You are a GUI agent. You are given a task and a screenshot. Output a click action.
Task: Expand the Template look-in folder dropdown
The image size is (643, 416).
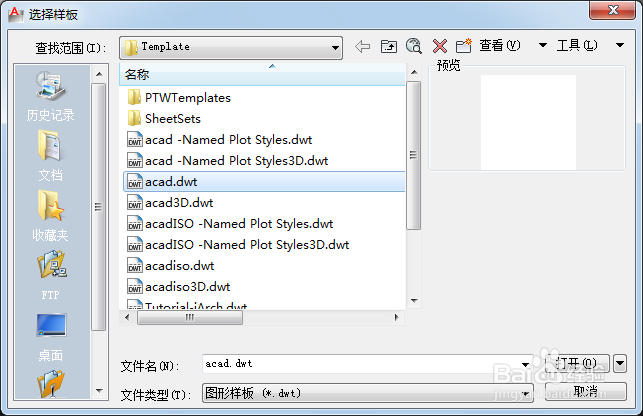point(335,48)
